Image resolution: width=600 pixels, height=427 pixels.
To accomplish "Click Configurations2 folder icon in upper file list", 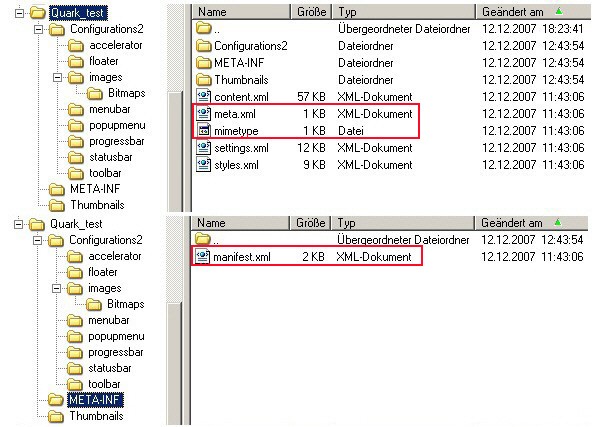I will click(x=203, y=46).
